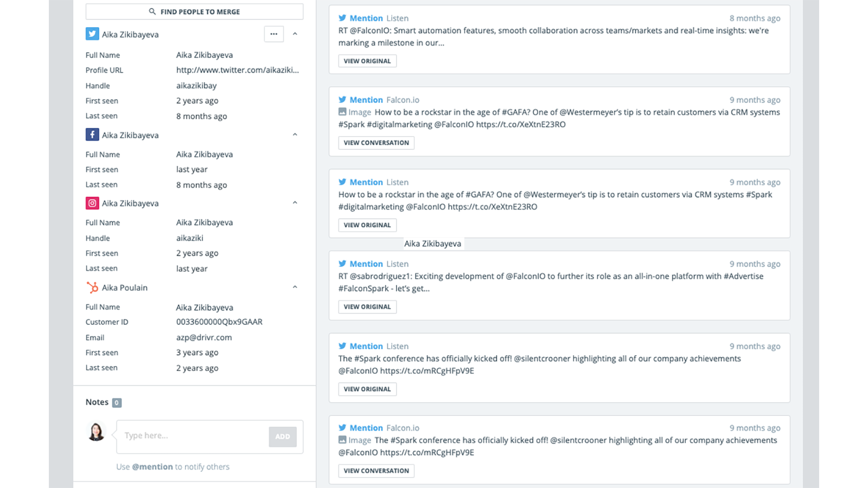The width and height of the screenshot is (868, 488).
Task: Collapse the Aika Poulain HubSpot section
Action: coord(295,287)
